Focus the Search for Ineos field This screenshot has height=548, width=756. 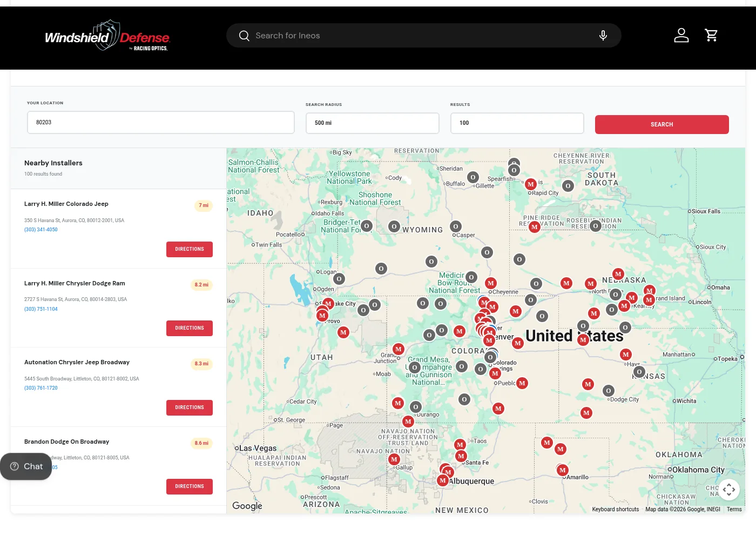tap(424, 36)
